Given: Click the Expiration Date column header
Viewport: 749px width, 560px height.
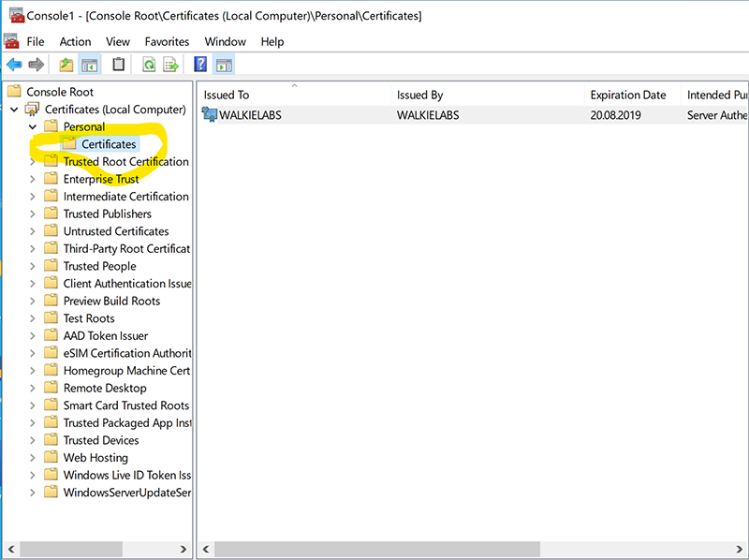Looking at the screenshot, I should 631,94.
